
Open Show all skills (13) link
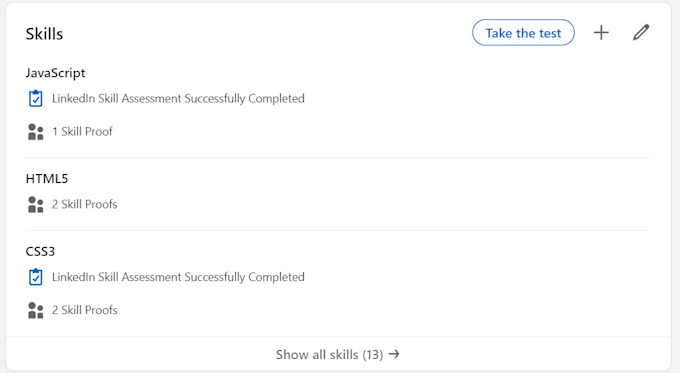point(337,354)
